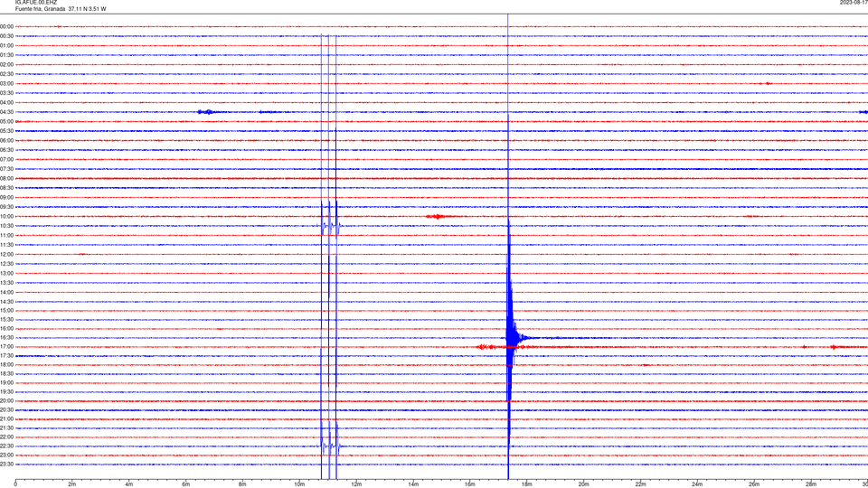Image resolution: width=868 pixels, height=488 pixels.
Task: Click the 0 tick label on minute axis
Action: pos(15,484)
